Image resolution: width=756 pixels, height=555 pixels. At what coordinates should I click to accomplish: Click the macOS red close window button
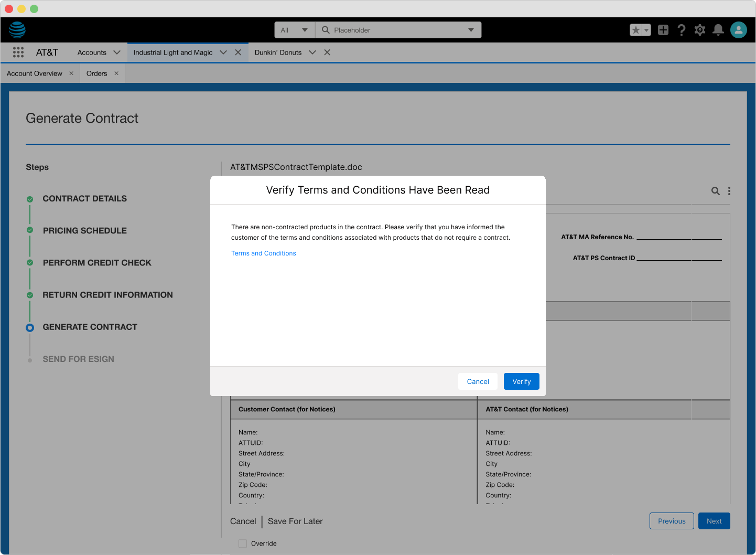8,9
